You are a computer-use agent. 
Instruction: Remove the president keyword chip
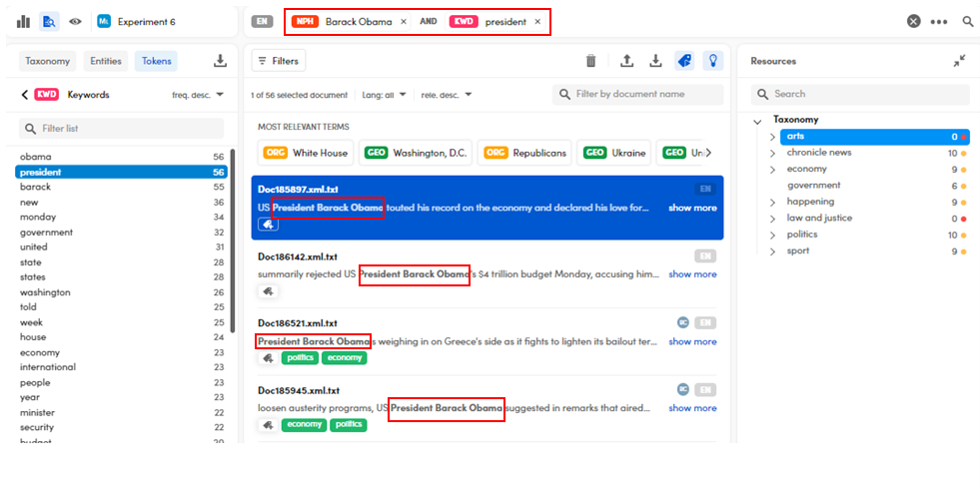537,22
